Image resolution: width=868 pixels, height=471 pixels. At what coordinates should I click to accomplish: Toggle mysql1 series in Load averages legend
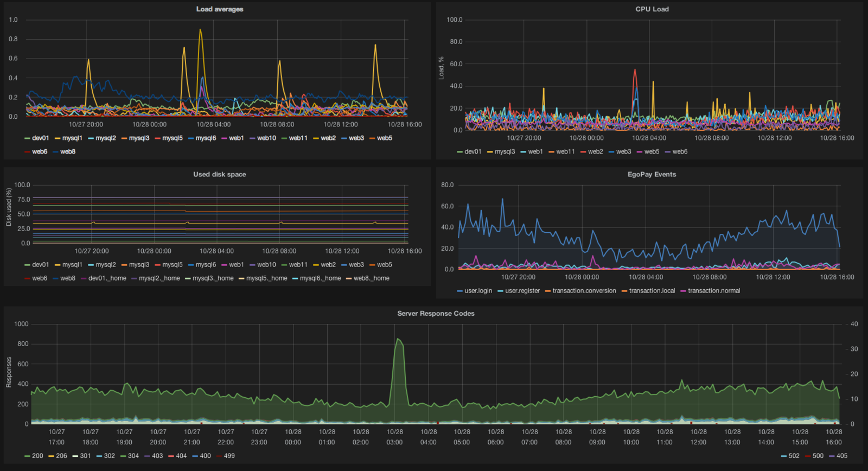click(x=72, y=138)
